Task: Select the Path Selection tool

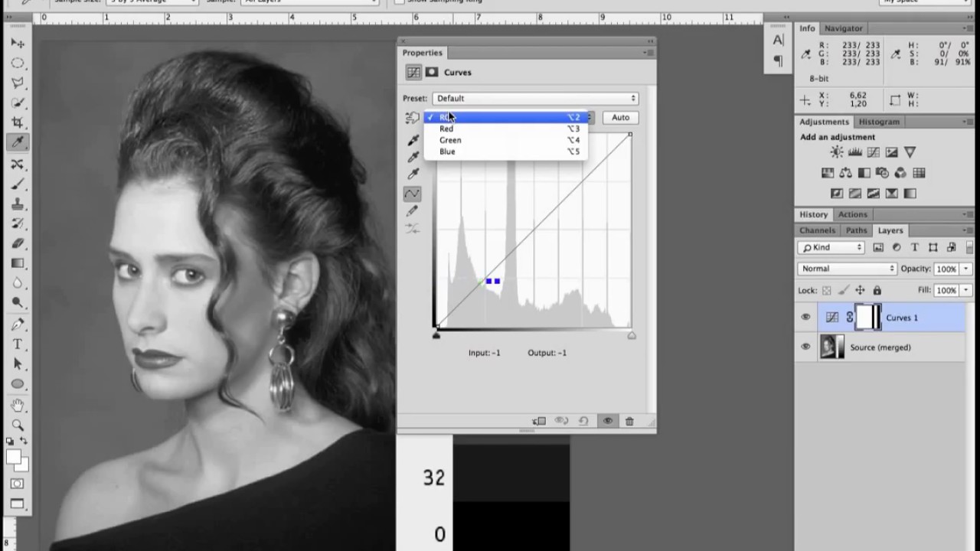Action: click(x=18, y=364)
